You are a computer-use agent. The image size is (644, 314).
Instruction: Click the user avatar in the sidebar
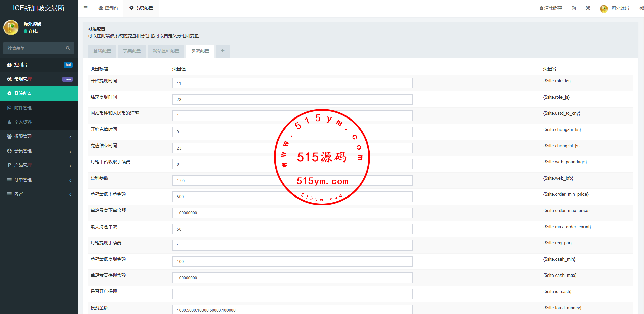pos(11,28)
